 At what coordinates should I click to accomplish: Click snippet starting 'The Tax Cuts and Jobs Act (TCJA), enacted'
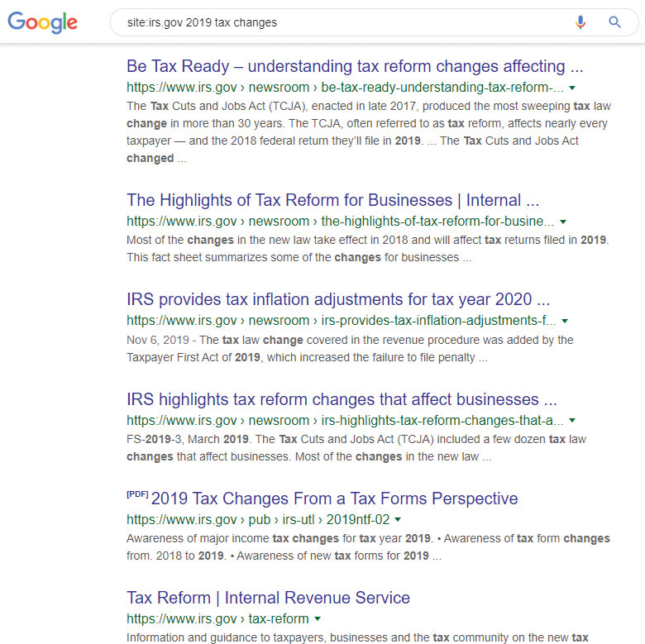coord(369,132)
